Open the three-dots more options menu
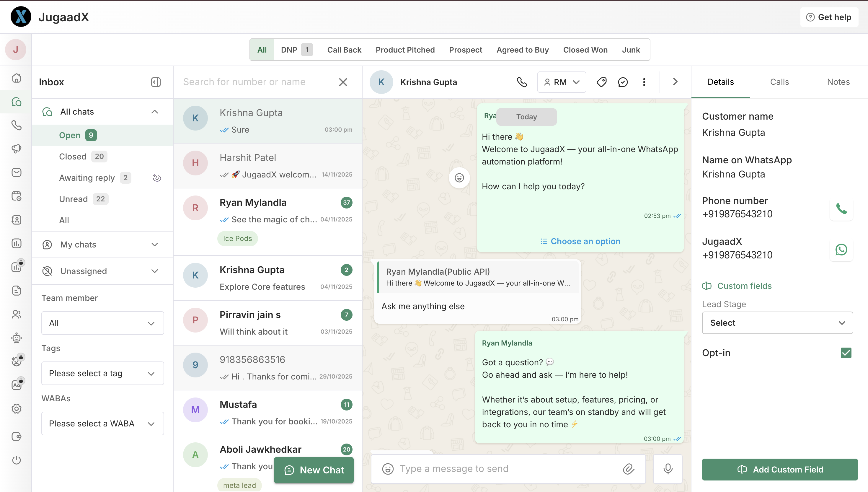The height and width of the screenshot is (492, 868). coord(644,82)
